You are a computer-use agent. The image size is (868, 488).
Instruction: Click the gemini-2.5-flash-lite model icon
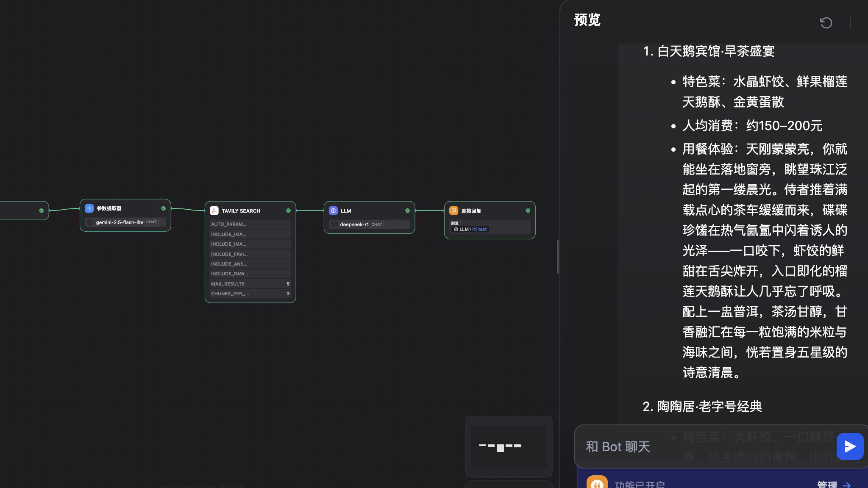(x=90, y=222)
